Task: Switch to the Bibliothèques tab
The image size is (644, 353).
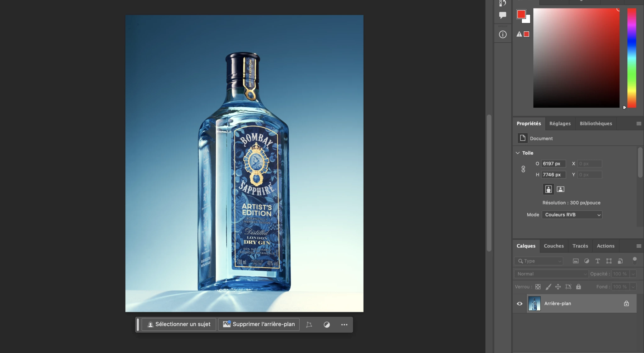Action: tap(596, 123)
